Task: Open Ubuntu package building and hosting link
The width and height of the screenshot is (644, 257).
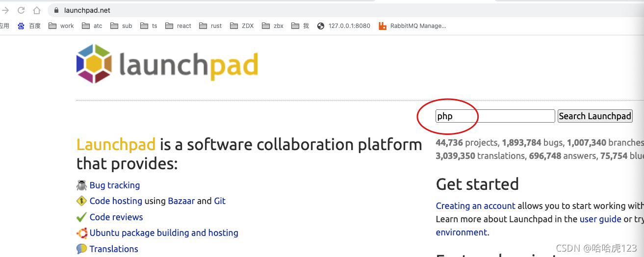Action: (164, 233)
